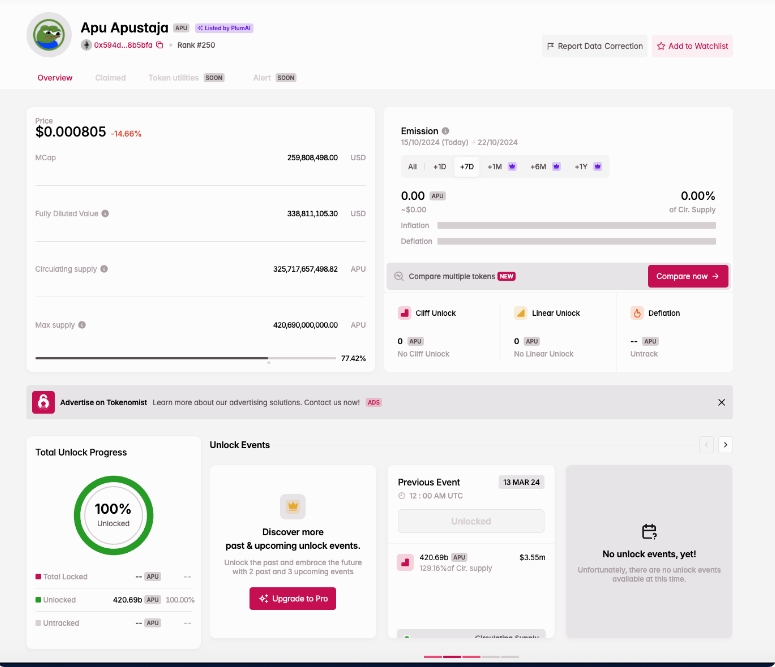This screenshot has height=667, width=775.
Task: Click the Ethereum chain icon beside address
Action: click(x=86, y=45)
